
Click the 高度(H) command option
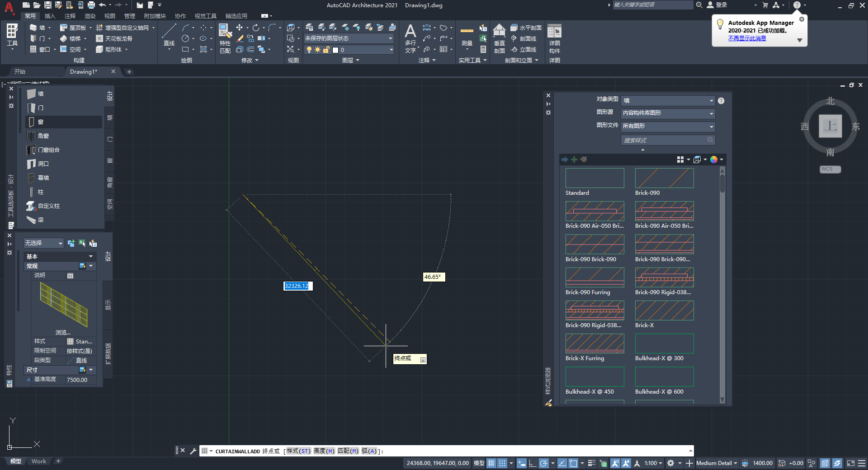tap(324, 451)
